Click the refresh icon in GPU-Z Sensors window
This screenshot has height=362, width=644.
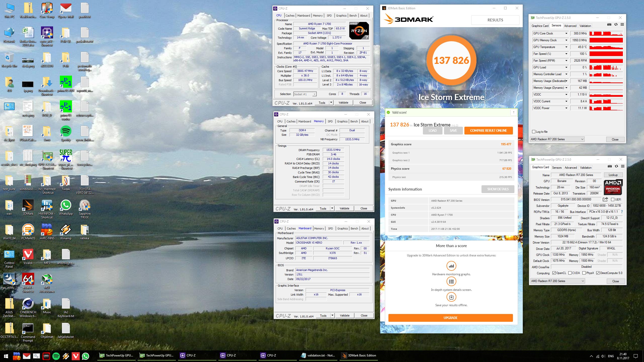[x=616, y=24]
